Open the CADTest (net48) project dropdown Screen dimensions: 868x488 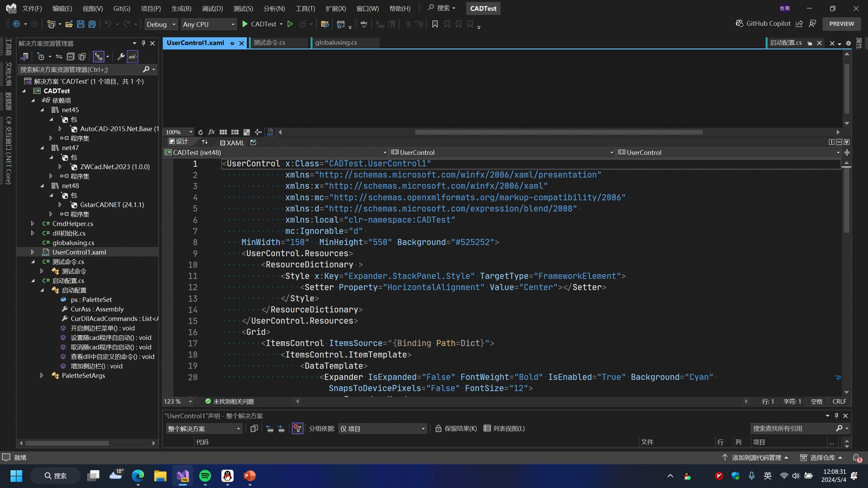click(276, 152)
